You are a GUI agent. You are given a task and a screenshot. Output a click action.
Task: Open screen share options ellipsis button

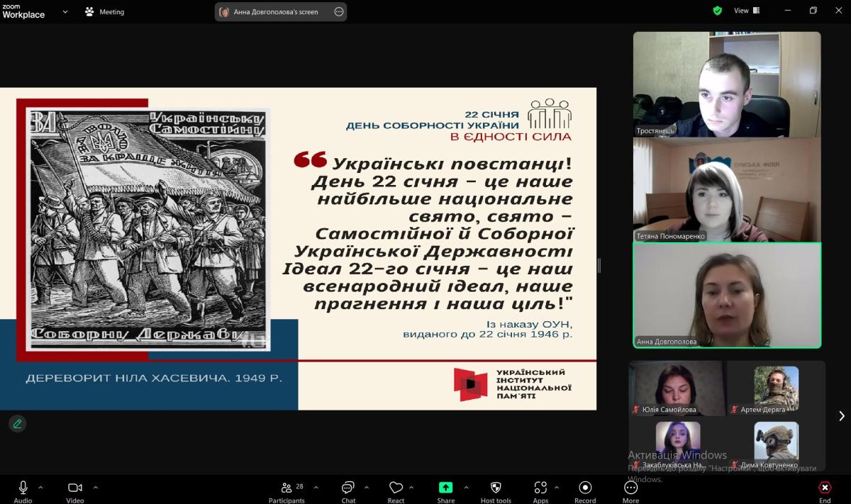coord(338,11)
